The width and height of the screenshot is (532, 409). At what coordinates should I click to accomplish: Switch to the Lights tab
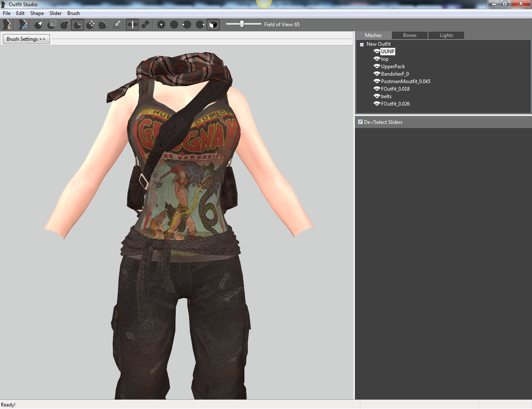446,35
